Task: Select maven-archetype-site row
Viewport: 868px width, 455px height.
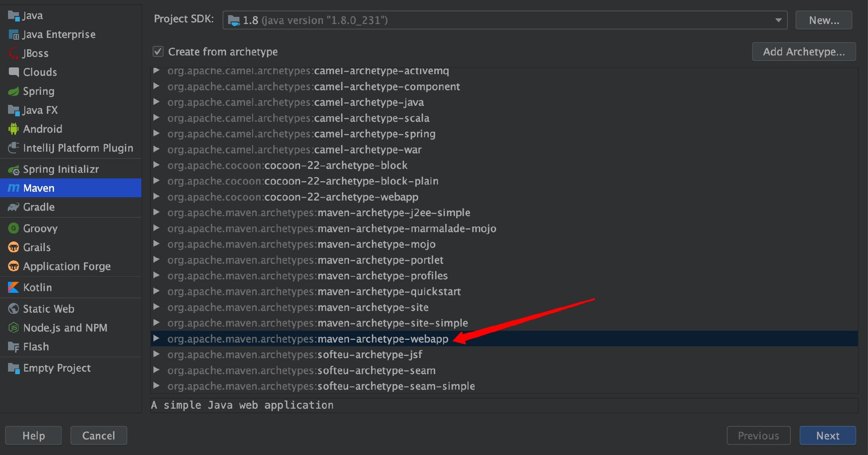Action: tap(504, 307)
